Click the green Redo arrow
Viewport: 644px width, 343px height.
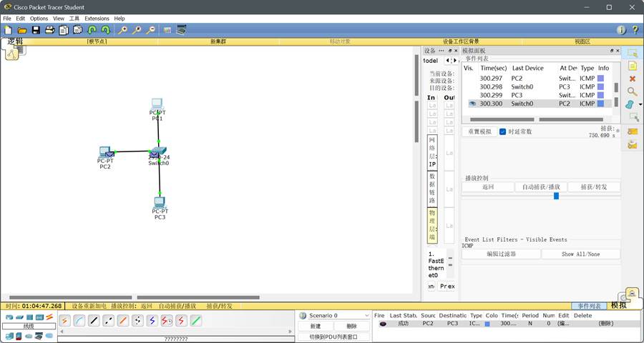point(106,30)
